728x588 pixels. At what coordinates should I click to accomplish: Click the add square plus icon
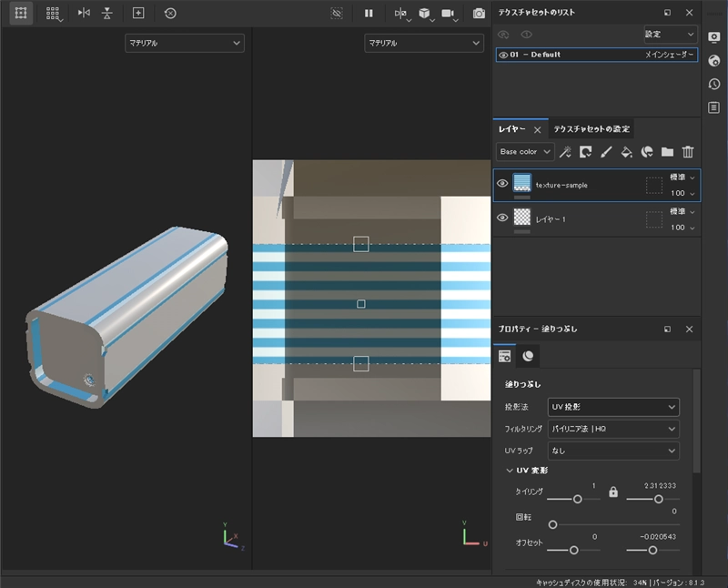tap(138, 13)
